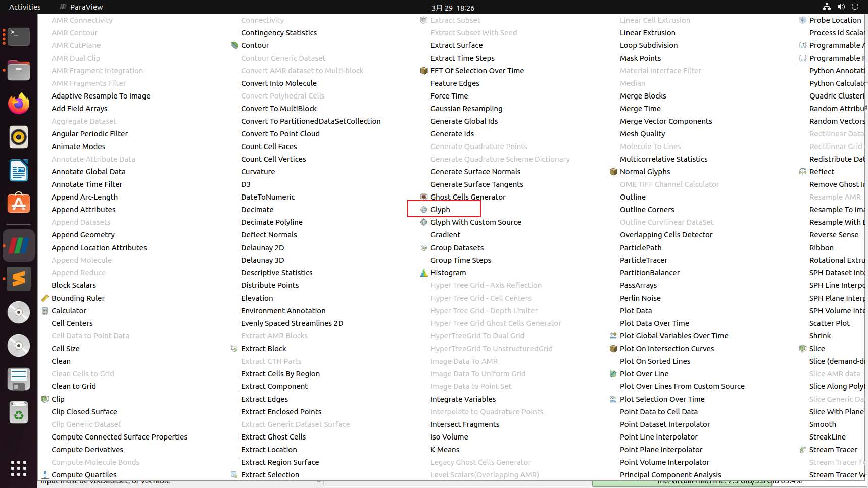
Task: Click the Glyph filter icon
Action: (x=424, y=210)
